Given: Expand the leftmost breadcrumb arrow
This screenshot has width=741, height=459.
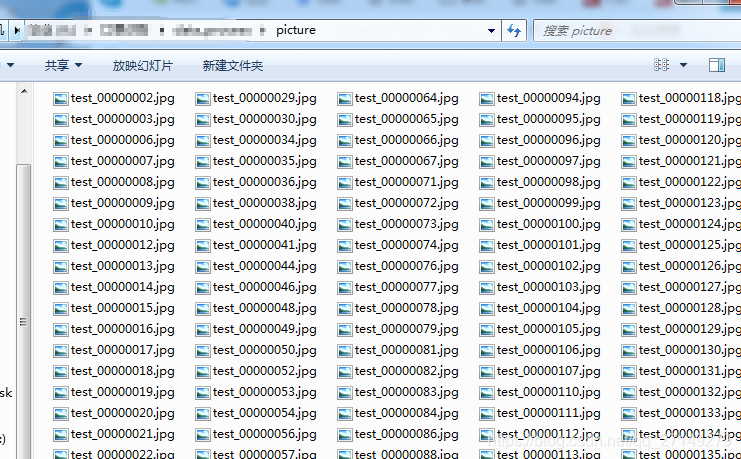Looking at the screenshot, I should (17, 31).
